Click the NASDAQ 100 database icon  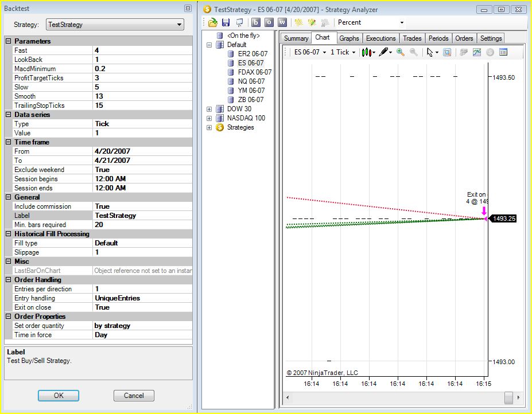click(x=220, y=118)
